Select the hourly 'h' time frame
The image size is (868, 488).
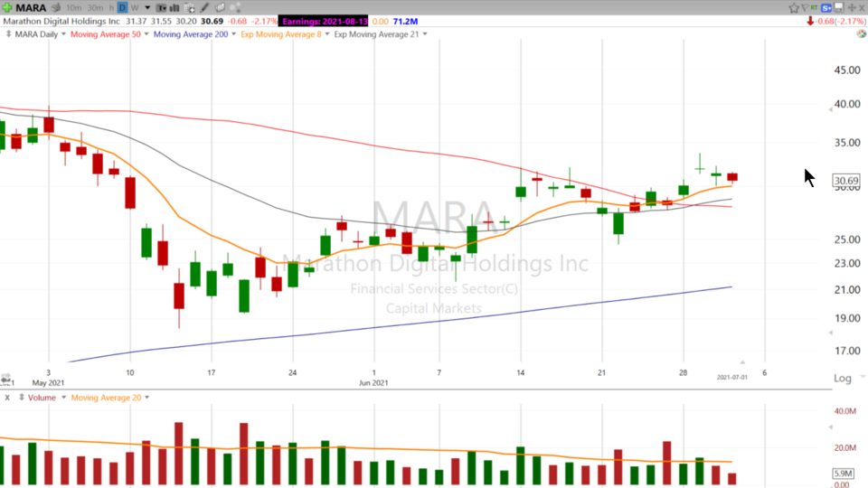pyautogui.click(x=111, y=8)
